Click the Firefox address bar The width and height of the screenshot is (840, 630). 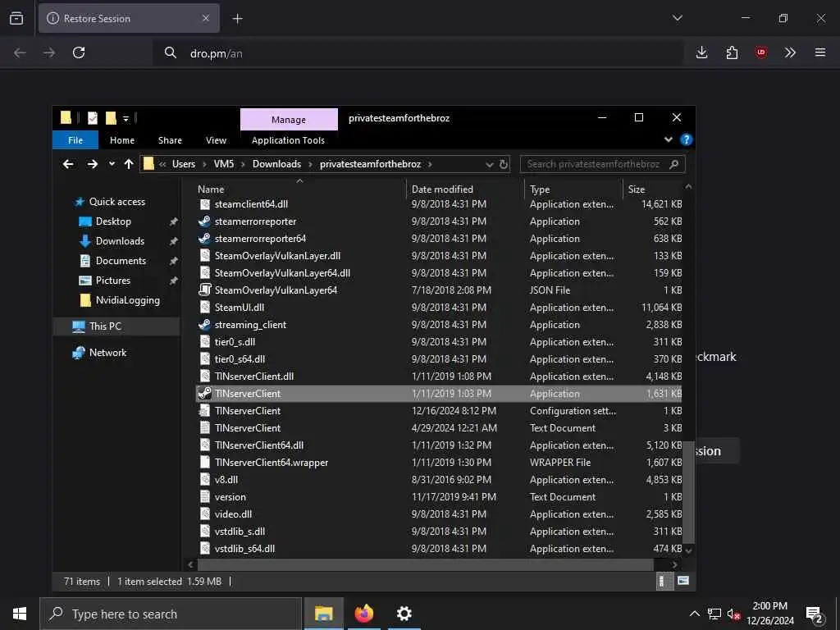(x=418, y=53)
